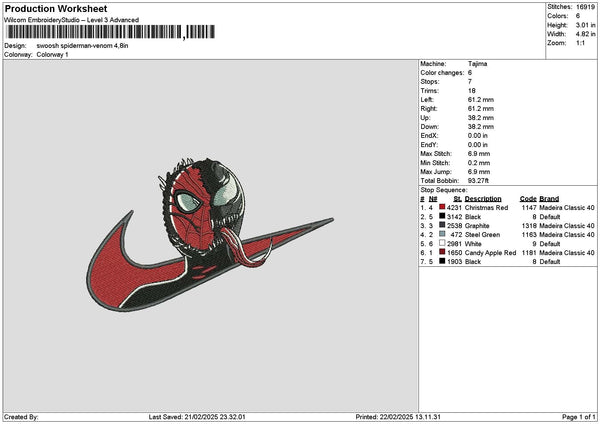600x424 pixels.
Task: Click the 'Down:' measurement label
Action: point(429,127)
